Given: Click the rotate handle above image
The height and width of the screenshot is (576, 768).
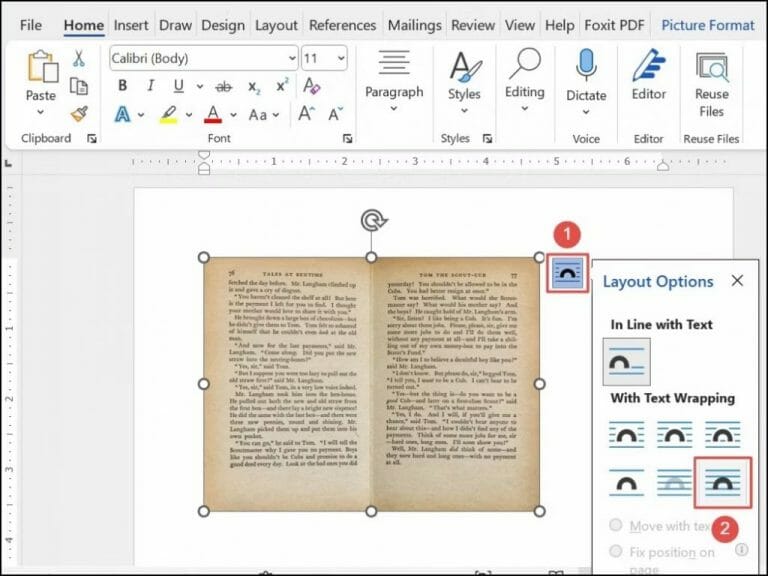Looking at the screenshot, I should pos(374,220).
